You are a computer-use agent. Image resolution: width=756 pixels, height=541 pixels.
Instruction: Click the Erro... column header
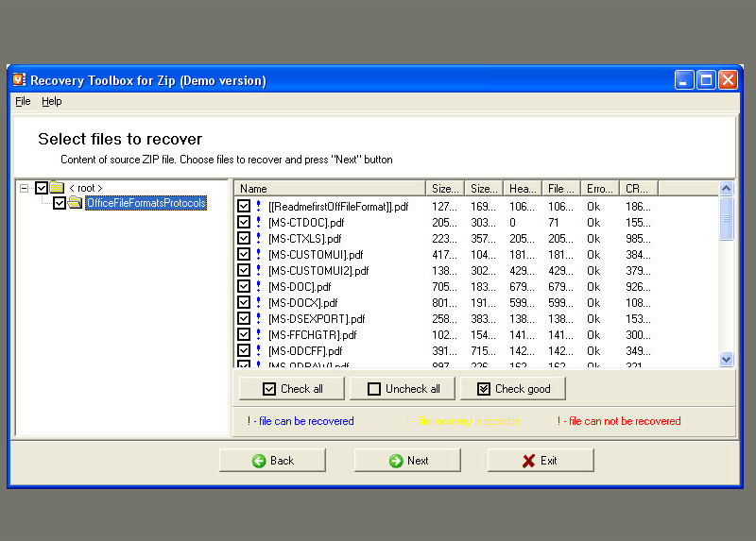(600, 189)
